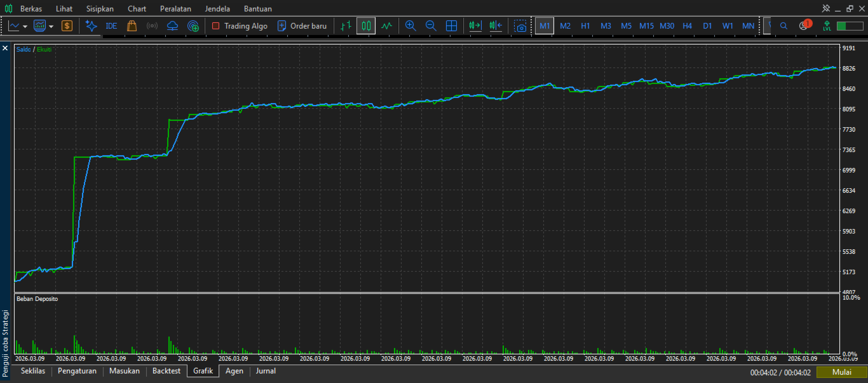Select the H4 timeframe

687,26
